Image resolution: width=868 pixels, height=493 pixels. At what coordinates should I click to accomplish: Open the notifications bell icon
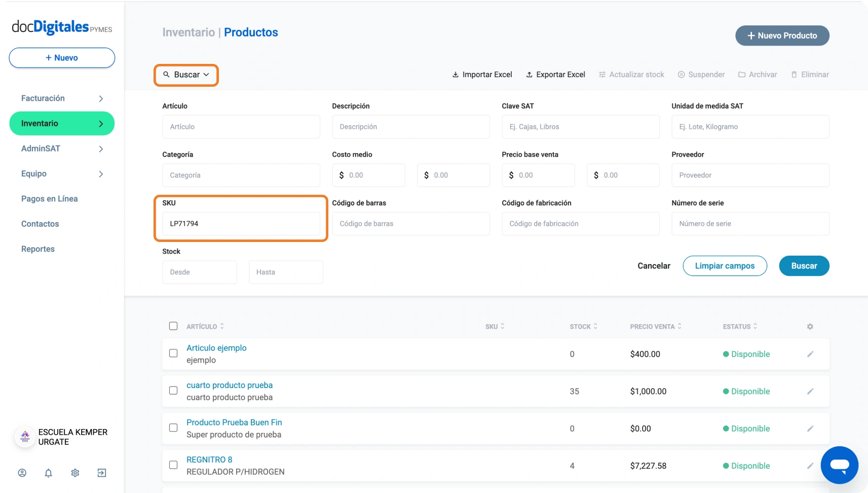coord(49,473)
